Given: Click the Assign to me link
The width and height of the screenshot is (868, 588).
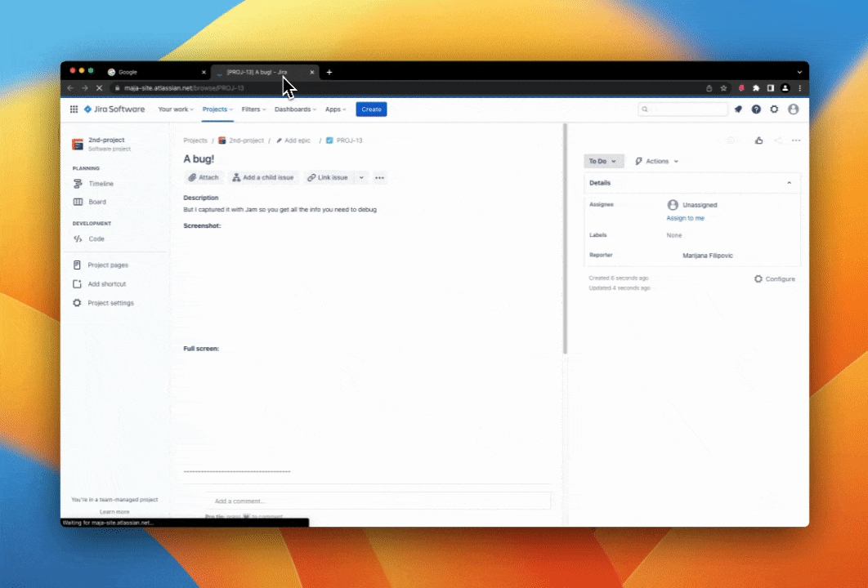Looking at the screenshot, I should pyautogui.click(x=685, y=218).
